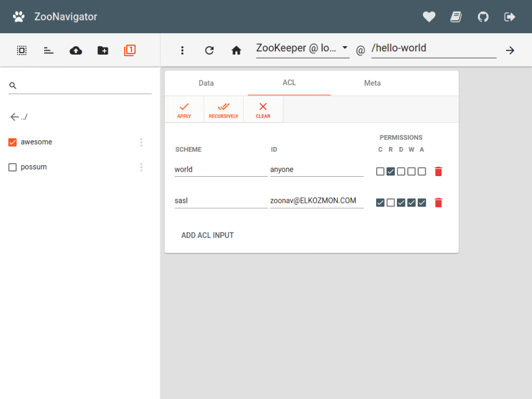The image size is (532, 399).
Task: Enable Read permission for sasl row
Action: coord(390,203)
